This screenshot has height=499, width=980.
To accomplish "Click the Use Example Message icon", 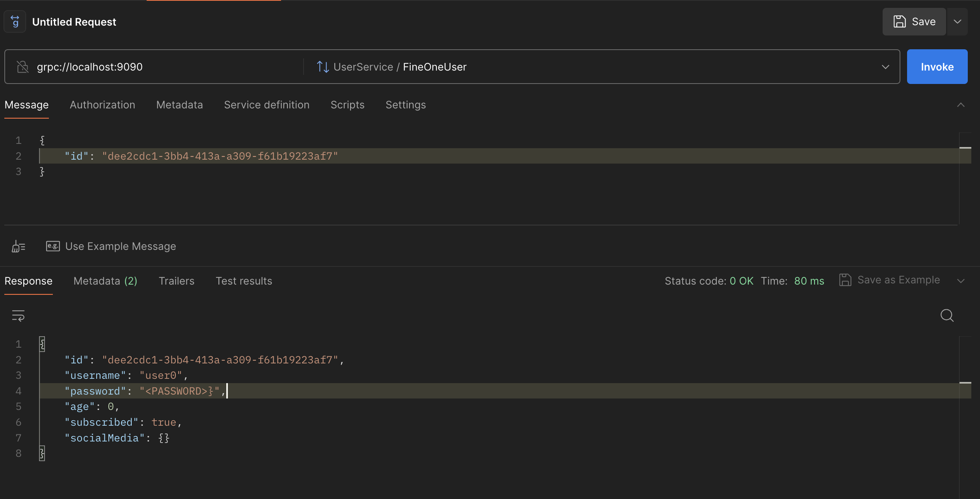I will point(53,246).
